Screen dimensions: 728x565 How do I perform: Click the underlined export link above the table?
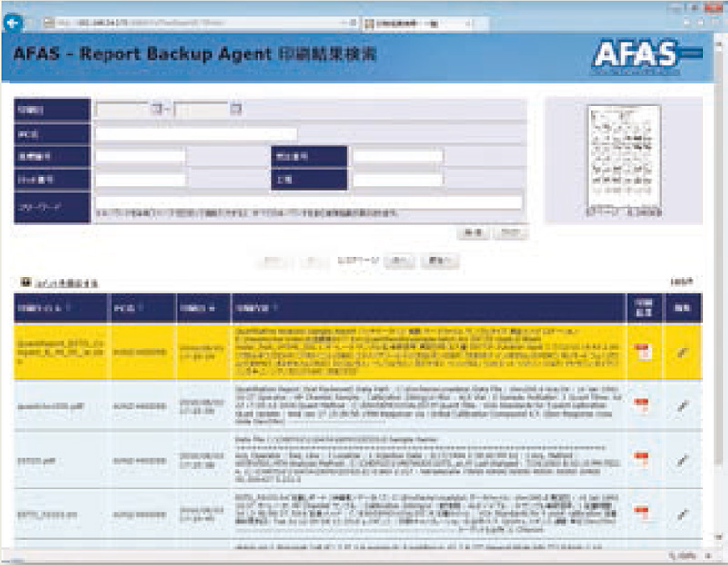click(x=66, y=284)
